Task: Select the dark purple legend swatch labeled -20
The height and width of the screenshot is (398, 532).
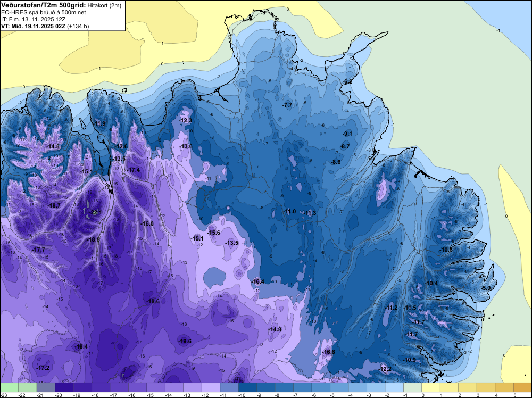Action: 64,387
